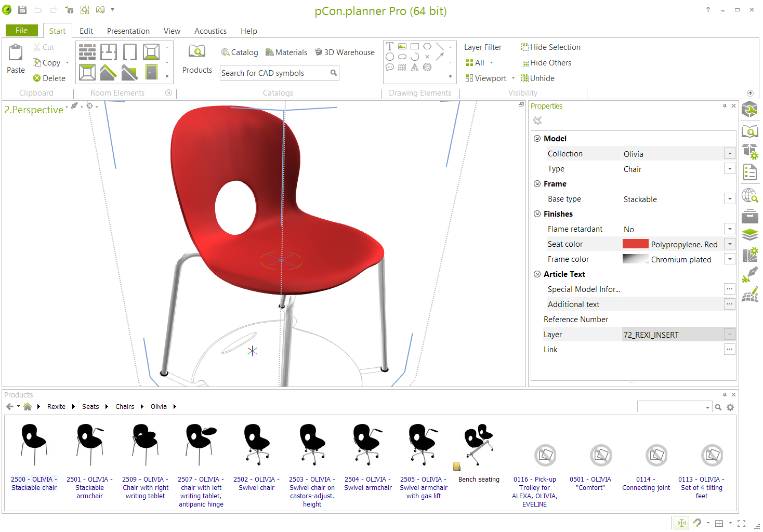Collapse the Model section
The height and width of the screenshot is (532, 763).
(x=537, y=139)
